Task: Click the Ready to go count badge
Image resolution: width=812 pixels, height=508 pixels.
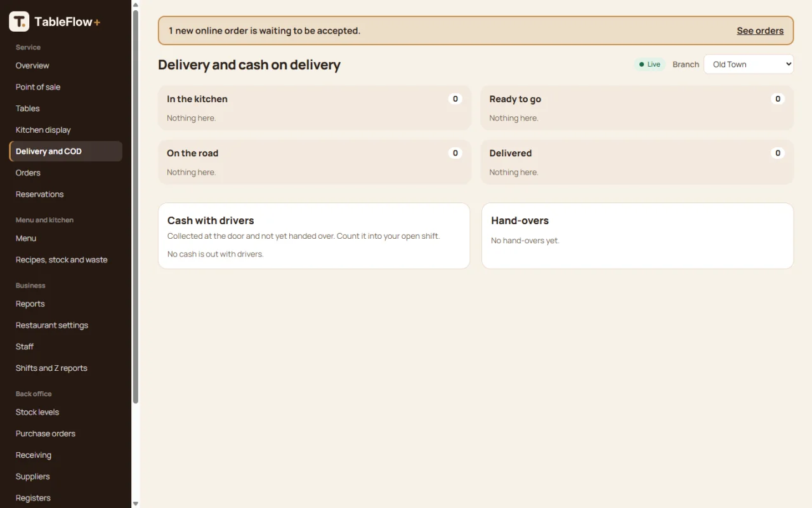Action: [x=778, y=99]
